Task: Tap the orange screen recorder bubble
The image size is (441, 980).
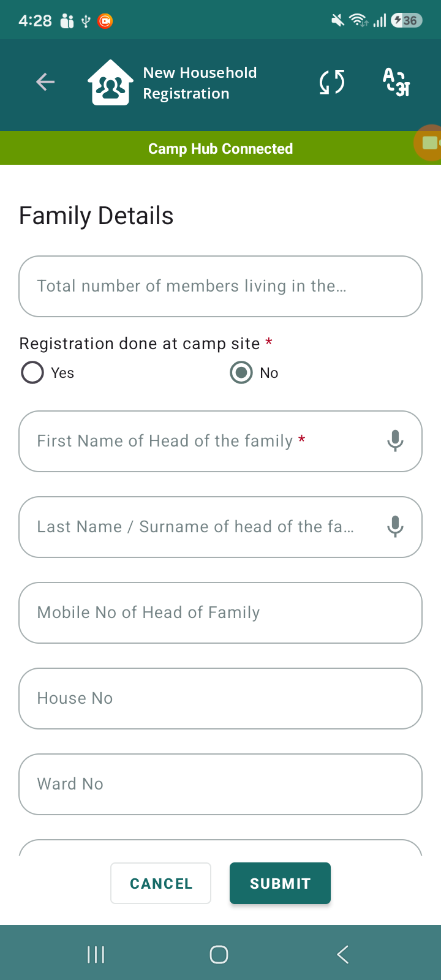Action: coord(429,143)
